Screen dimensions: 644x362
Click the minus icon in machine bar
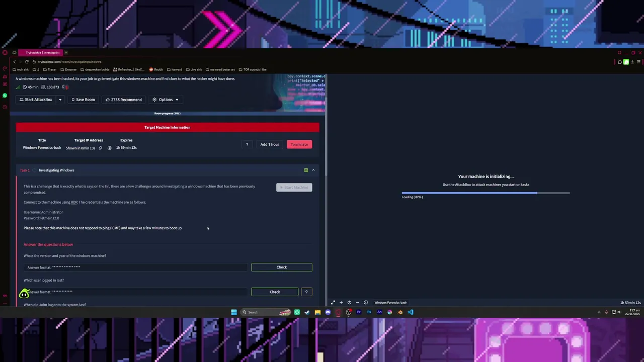(x=357, y=303)
